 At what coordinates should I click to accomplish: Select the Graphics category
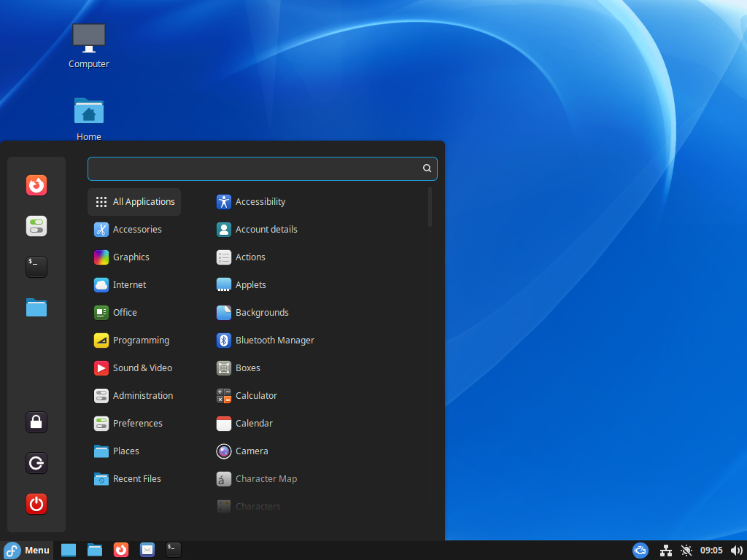point(131,257)
